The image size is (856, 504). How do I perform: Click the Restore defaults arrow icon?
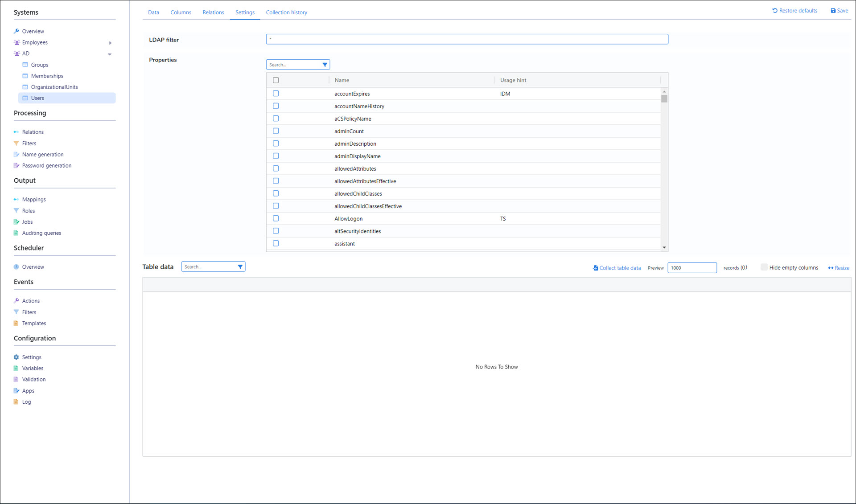click(x=775, y=11)
